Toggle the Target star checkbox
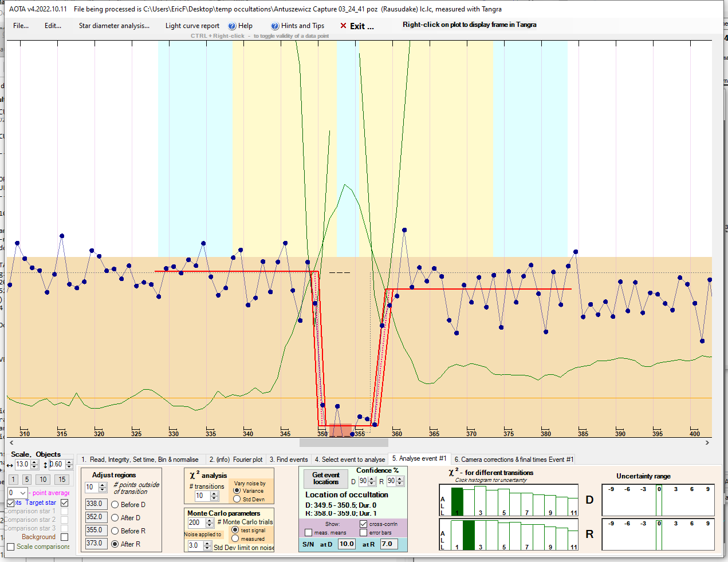Image resolution: width=728 pixels, height=562 pixels. [x=65, y=502]
